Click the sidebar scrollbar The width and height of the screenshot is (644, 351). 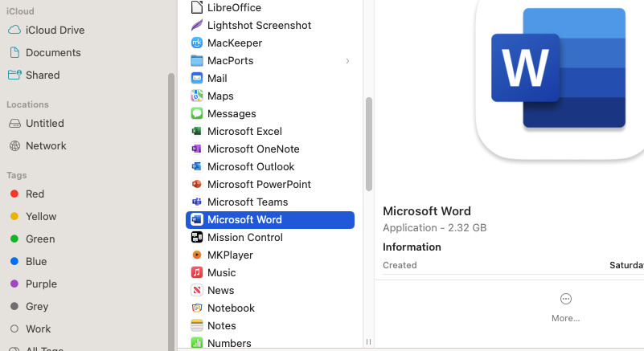(x=171, y=212)
